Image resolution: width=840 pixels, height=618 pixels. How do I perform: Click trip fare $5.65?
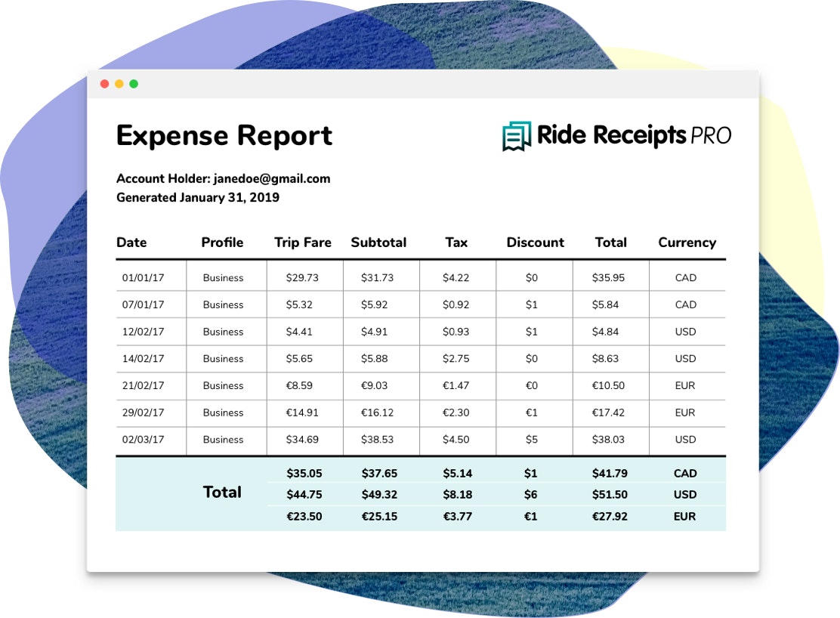[x=299, y=359]
